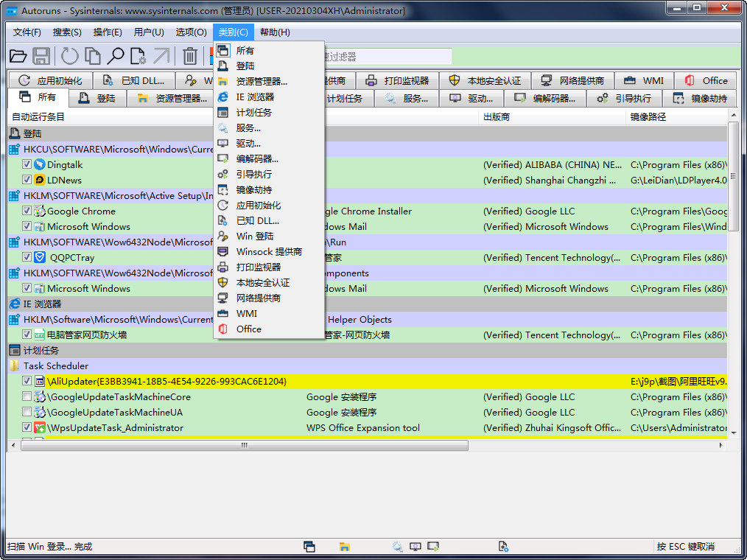Switch to the 登陆 tab
This screenshot has height=560, width=747.
click(97, 98)
